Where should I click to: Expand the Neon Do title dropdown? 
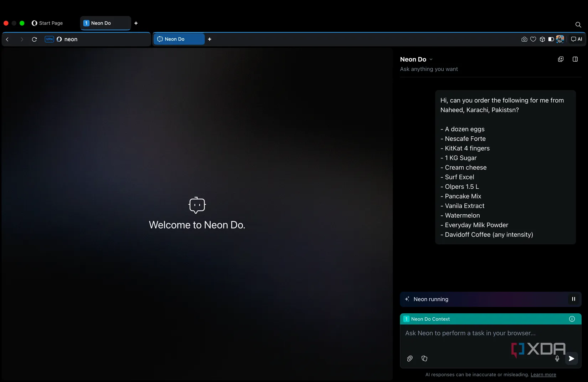pos(431,59)
